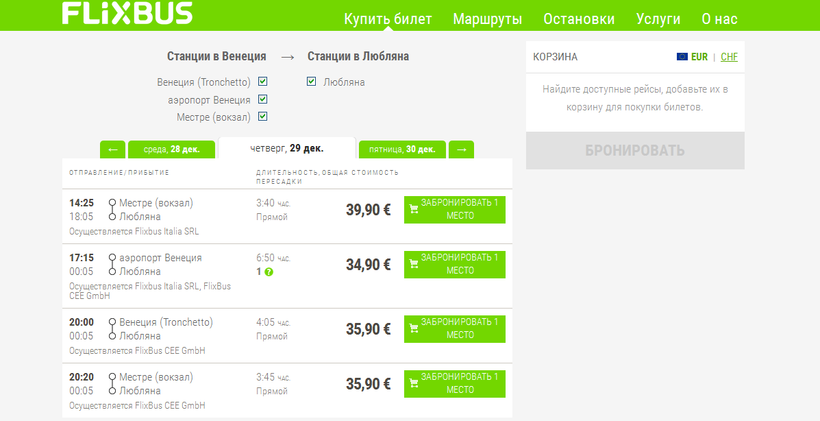Click the FlixBus logo

(x=127, y=14)
